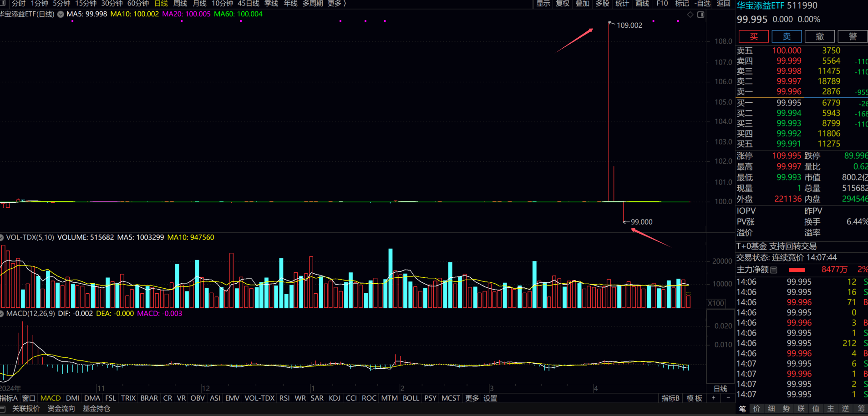Image resolution: width=868 pixels, height=416 pixels.
Task: Click the VOL-TDX indicator circle icon
Action: (2, 237)
